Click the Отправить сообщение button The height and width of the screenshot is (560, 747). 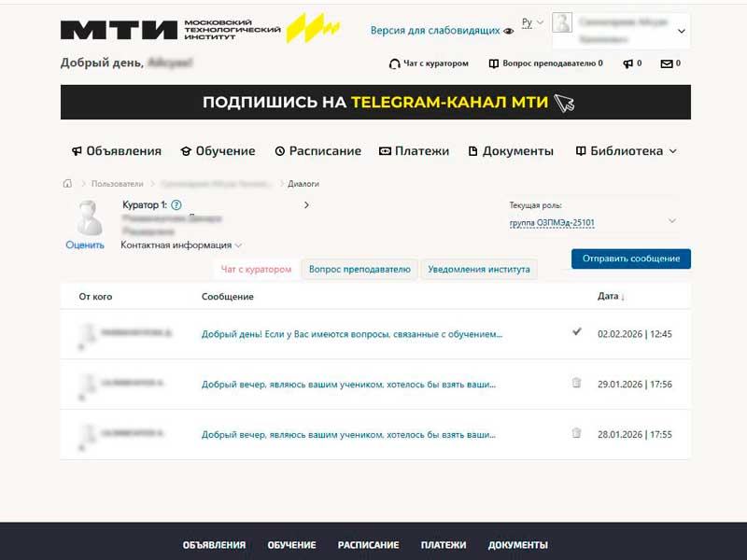pos(631,259)
